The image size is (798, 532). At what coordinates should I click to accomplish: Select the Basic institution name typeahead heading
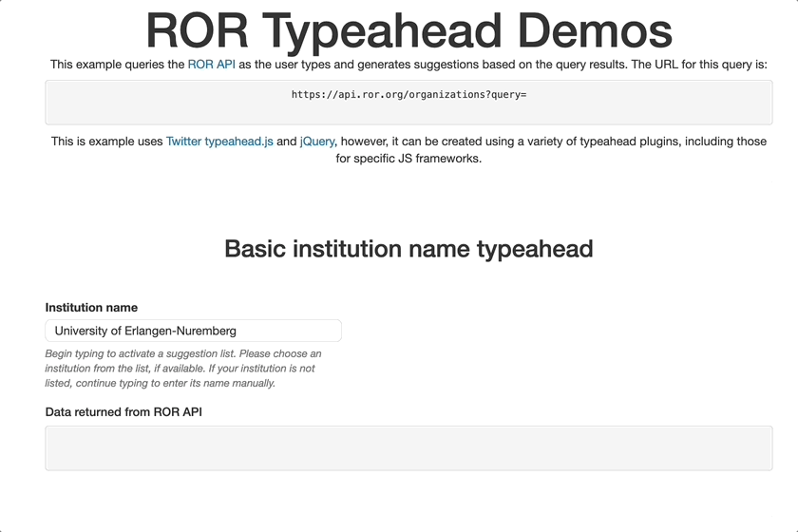click(x=408, y=249)
